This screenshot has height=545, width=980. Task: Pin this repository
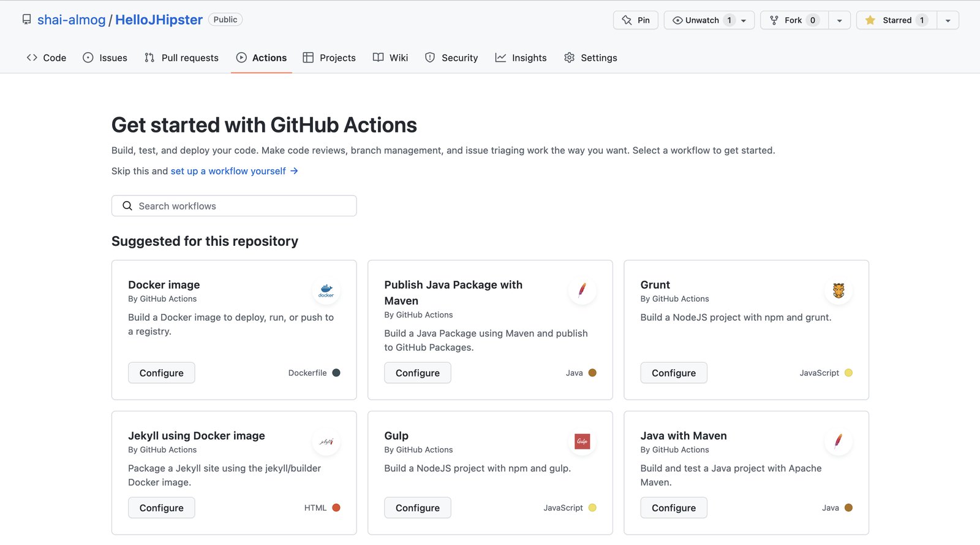[x=636, y=20]
